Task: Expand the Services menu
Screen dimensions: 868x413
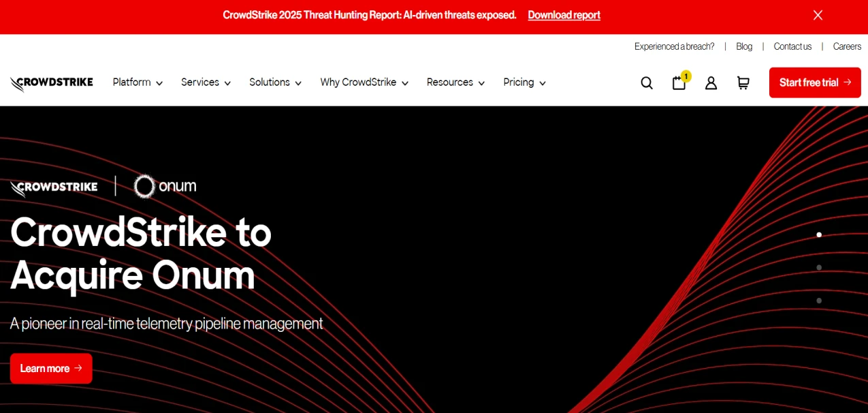Action: [206, 82]
